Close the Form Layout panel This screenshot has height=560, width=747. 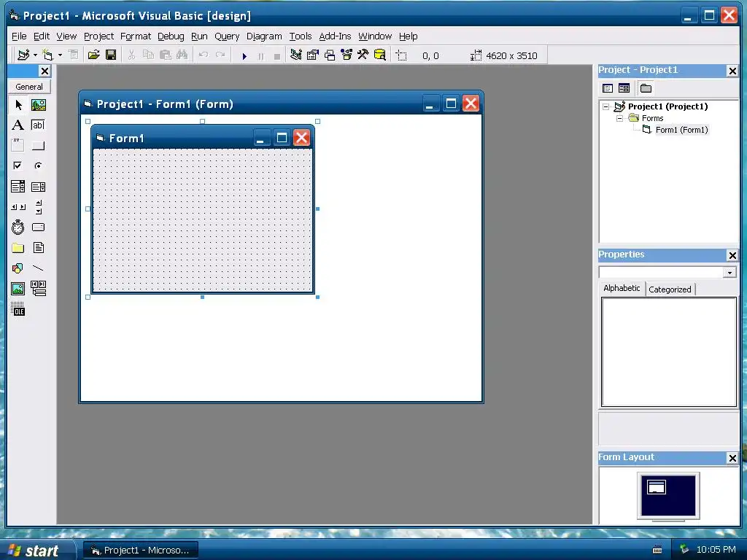pyautogui.click(x=732, y=458)
